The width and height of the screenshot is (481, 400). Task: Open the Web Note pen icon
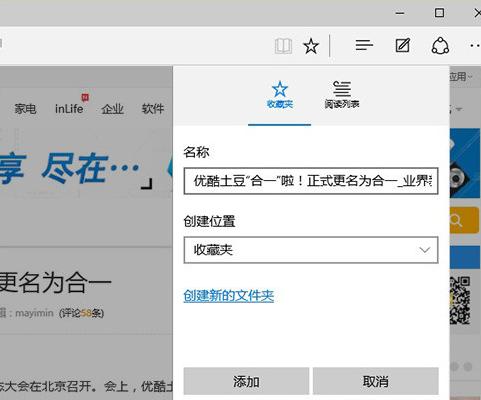pyautogui.click(x=402, y=45)
